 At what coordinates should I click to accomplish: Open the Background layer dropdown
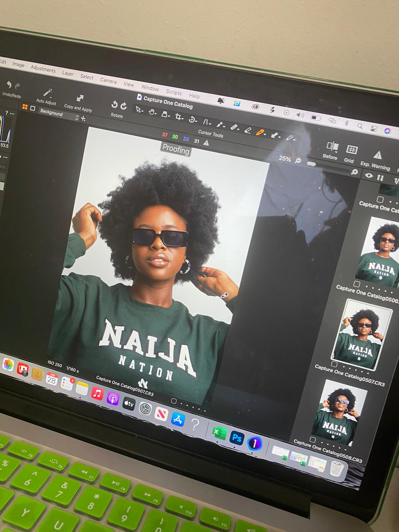[x=77, y=117]
